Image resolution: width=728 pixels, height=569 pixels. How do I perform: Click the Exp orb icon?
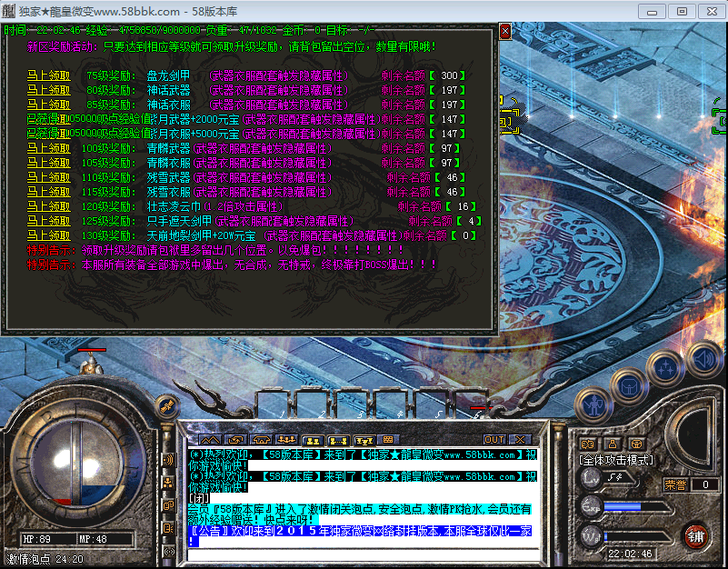pos(592,506)
